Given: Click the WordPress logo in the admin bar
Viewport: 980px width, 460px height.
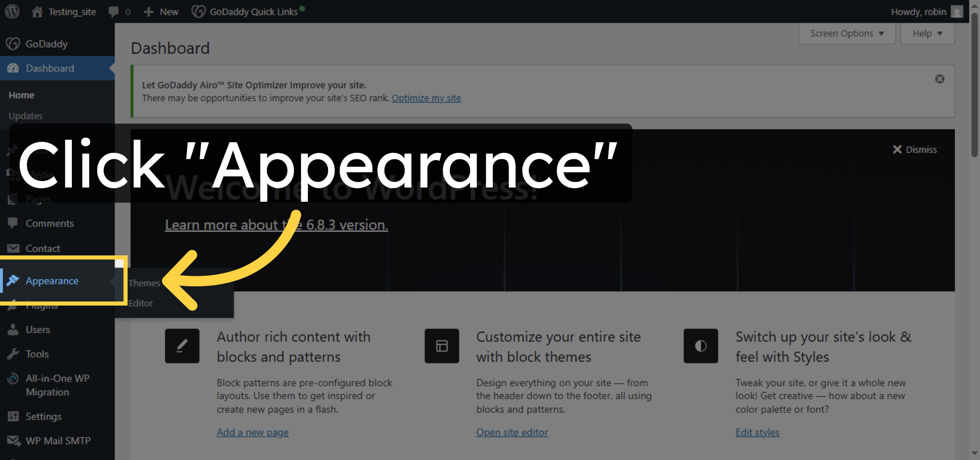Looking at the screenshot, I should coord(12,11).
